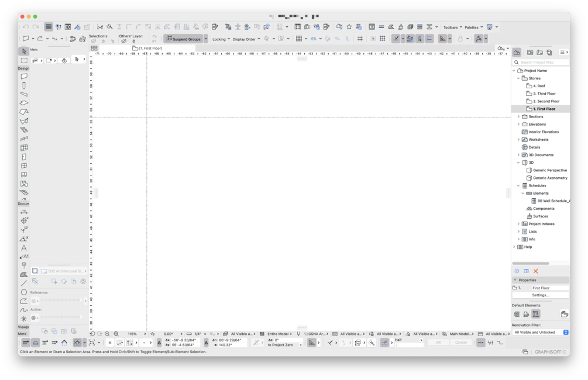The width and height of the screenshot is (588, 380).
Task: Open the Layout Book icon in Navigator
Action: click(x=539, y=53)
